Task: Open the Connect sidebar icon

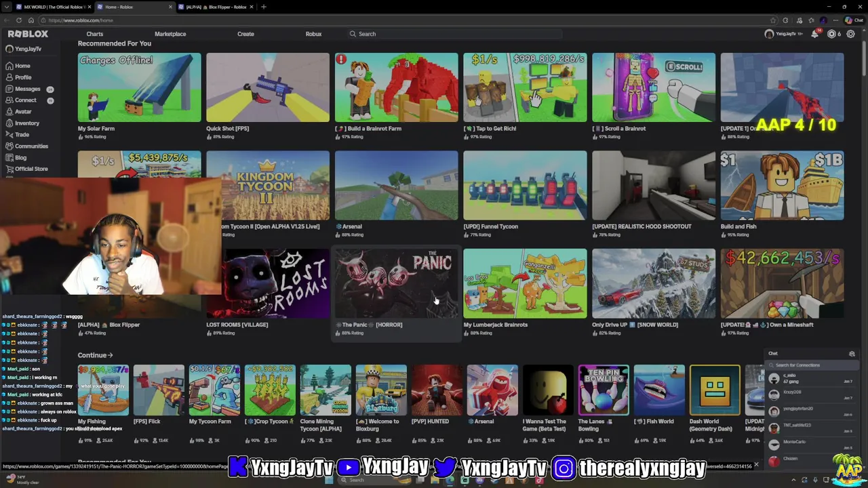Action: [9, 100]
